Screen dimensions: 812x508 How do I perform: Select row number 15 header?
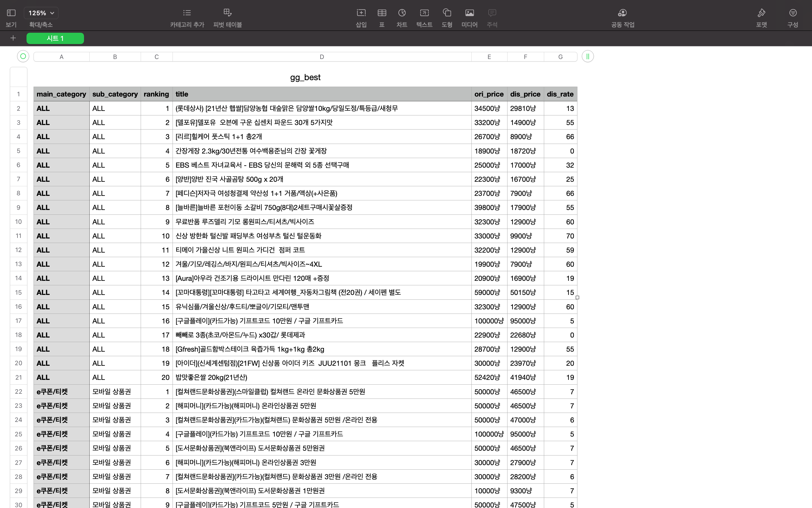tap(18, 292)
